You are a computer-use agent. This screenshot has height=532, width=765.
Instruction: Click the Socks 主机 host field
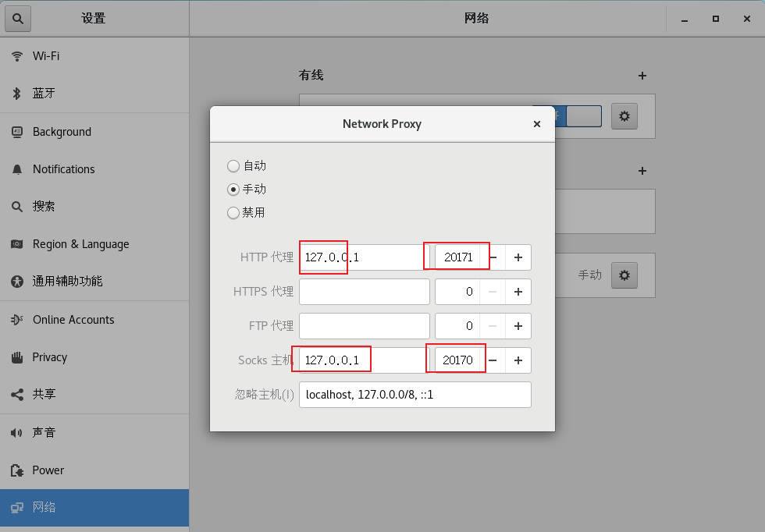(364, 360)
